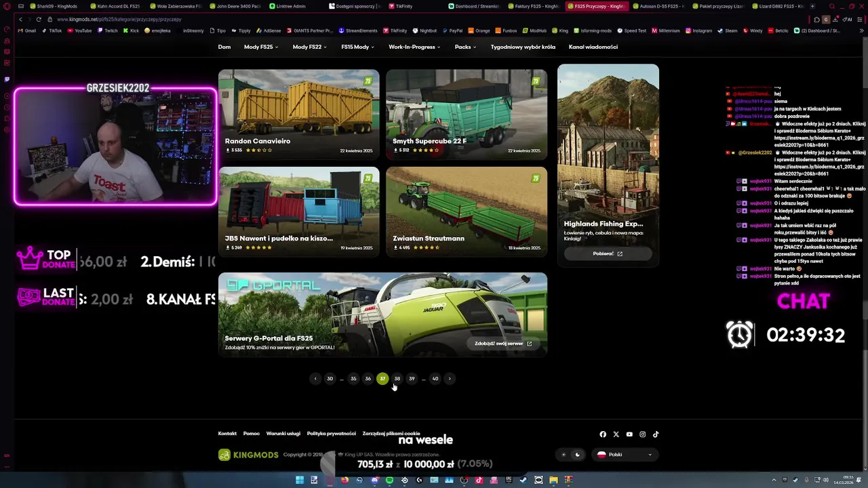Click the browser address bar URL
The width and height of the screenshot is (868, 488).
[119, 20]
